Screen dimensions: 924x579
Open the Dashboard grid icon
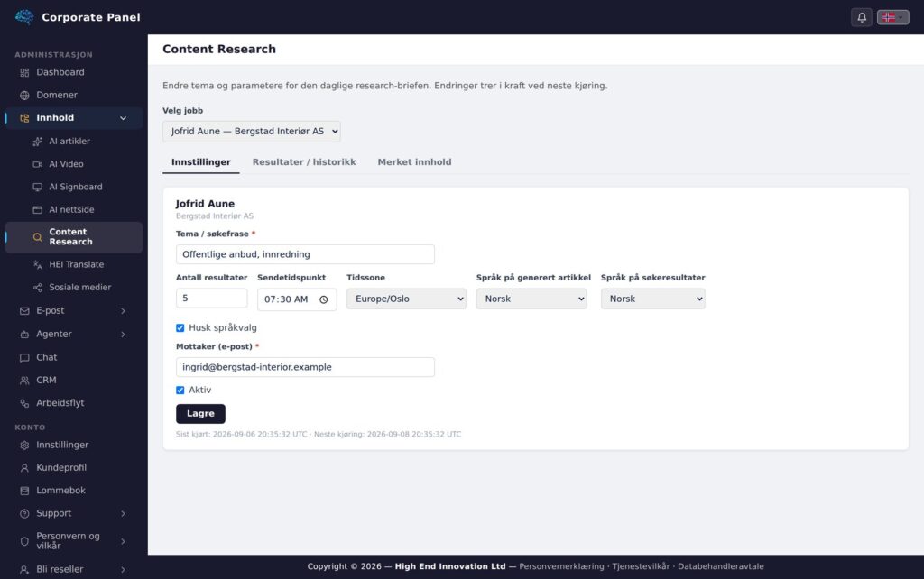pos(24,72)
